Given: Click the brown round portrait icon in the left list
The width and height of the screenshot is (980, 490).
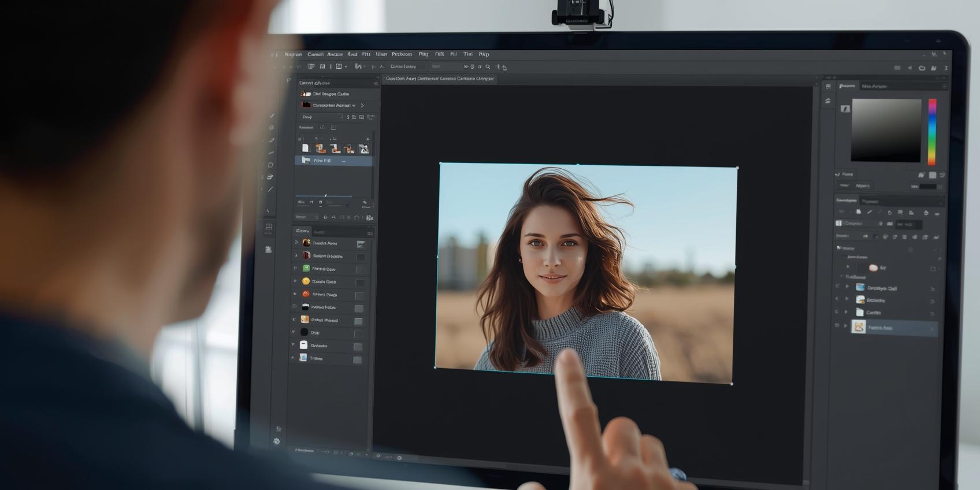Looking at the screenshot, I should pyautogui.click(x=306, y=243).
